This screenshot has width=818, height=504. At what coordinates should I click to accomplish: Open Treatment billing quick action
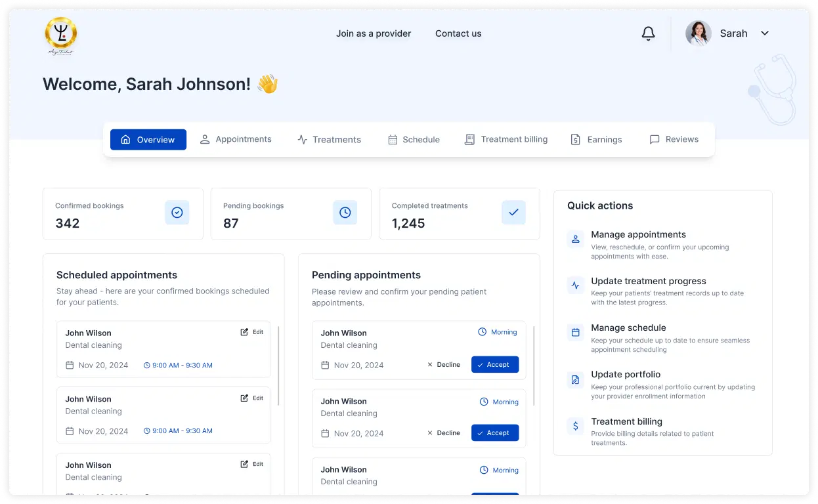coord(662,432)
